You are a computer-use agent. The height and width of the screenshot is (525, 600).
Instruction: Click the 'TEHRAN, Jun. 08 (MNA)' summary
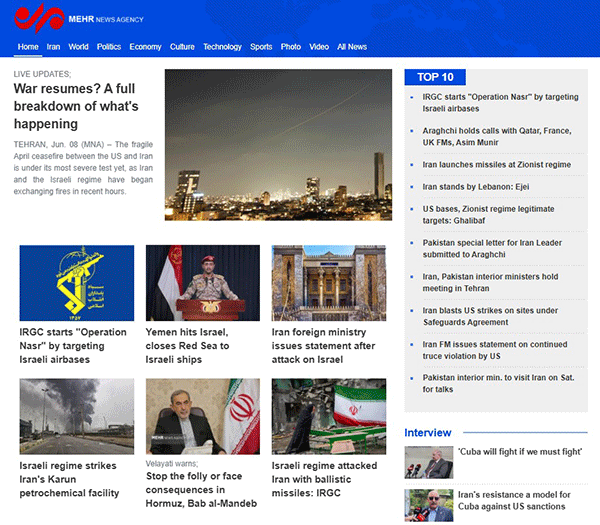tap(83, 168)
